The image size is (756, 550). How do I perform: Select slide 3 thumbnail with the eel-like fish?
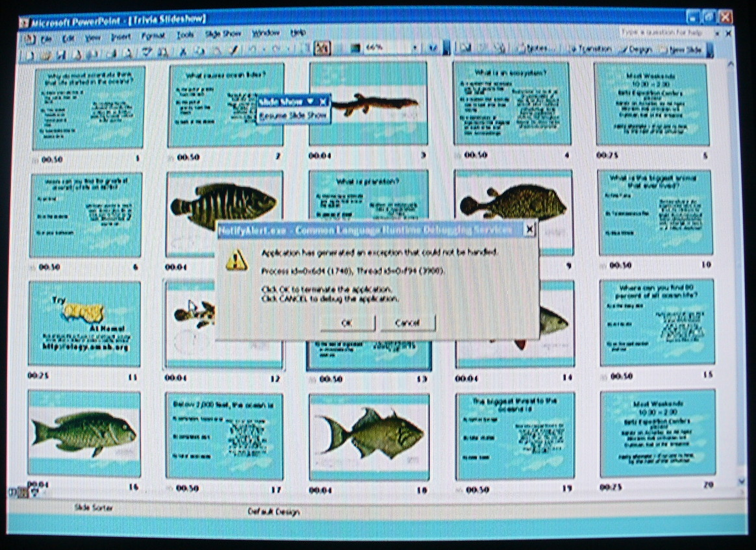point(368,104)
